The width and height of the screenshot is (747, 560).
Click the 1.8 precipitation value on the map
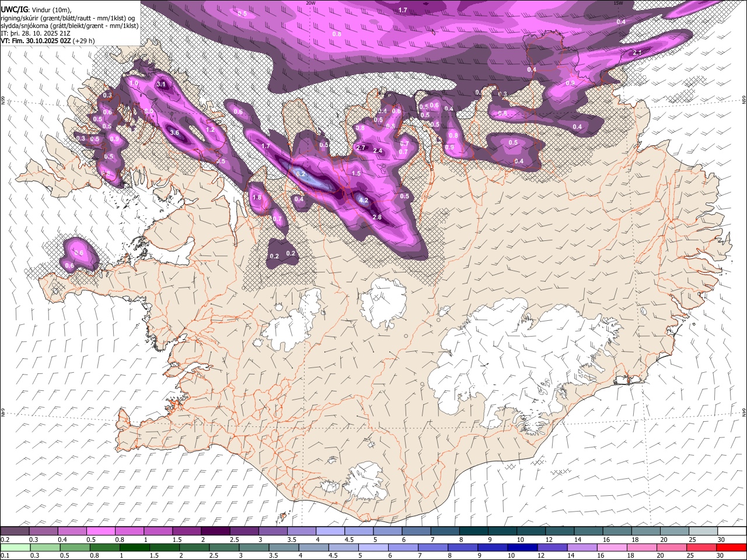[x=257, y=197]
